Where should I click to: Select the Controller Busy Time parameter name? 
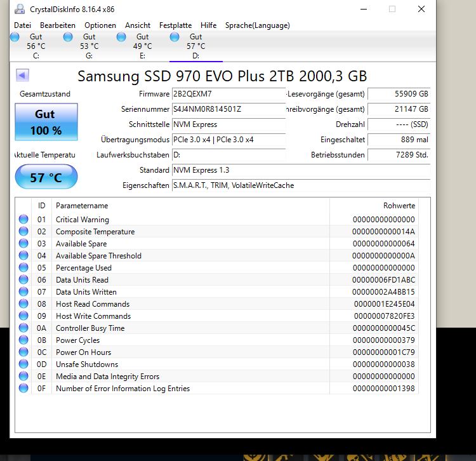pos(90,328)
